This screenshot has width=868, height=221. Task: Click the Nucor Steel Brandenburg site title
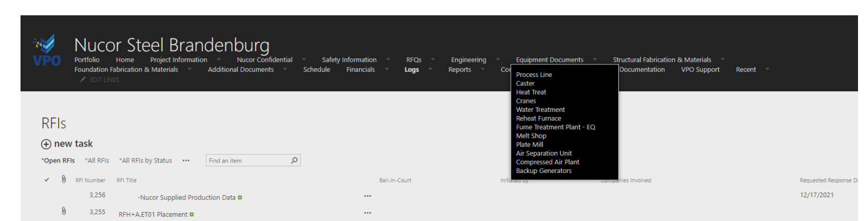coord(172,45)
